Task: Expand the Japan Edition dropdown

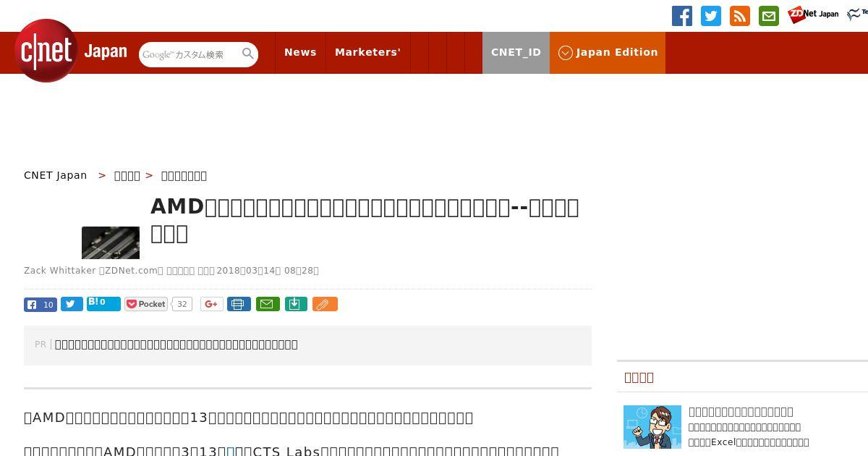Action: tap(608, 53)
